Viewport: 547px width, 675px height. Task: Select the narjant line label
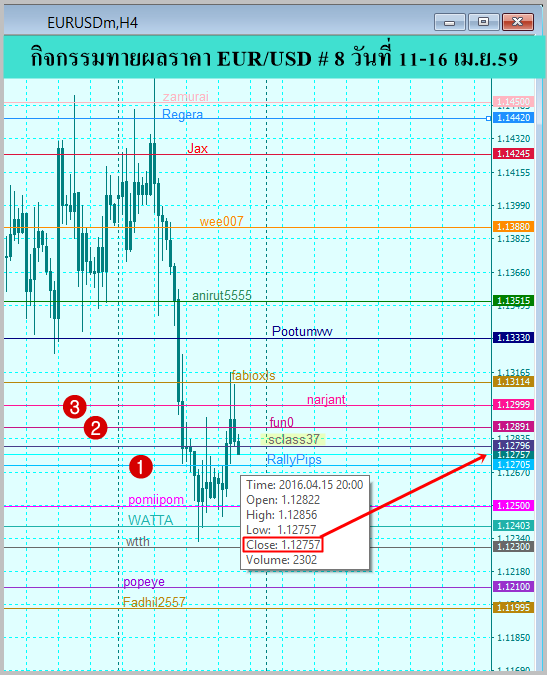(x=326, y=399)
